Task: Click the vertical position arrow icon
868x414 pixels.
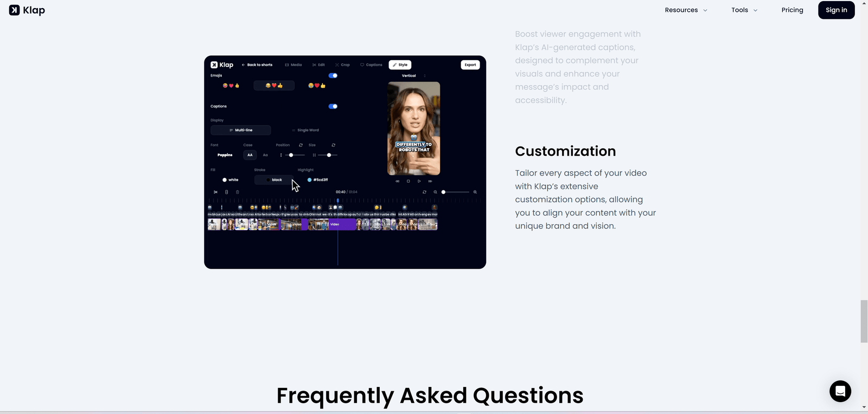Action: [281, 155]
